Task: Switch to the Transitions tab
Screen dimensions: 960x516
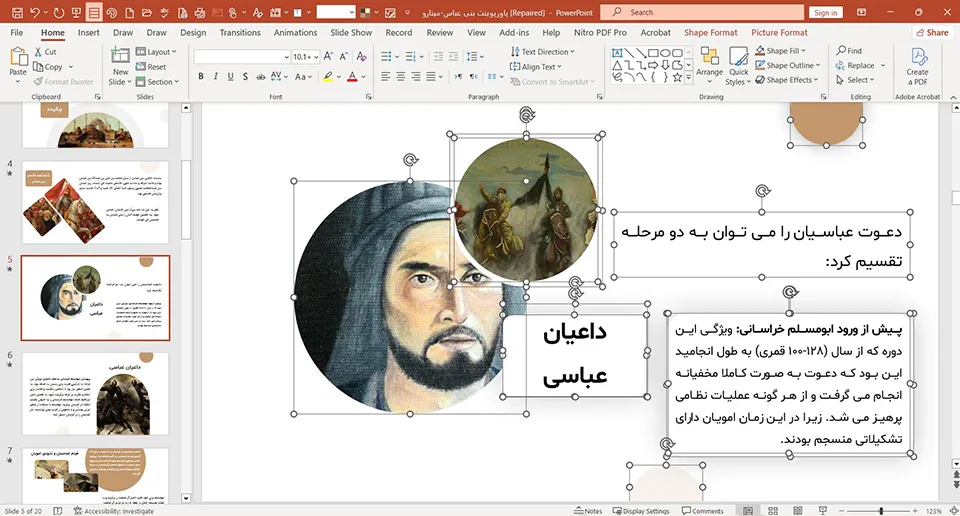Action: coord(240,32)
